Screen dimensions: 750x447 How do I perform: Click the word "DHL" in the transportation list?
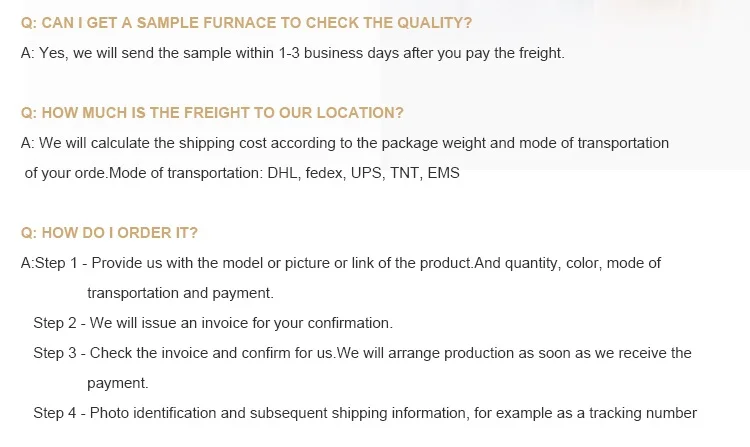283,173
